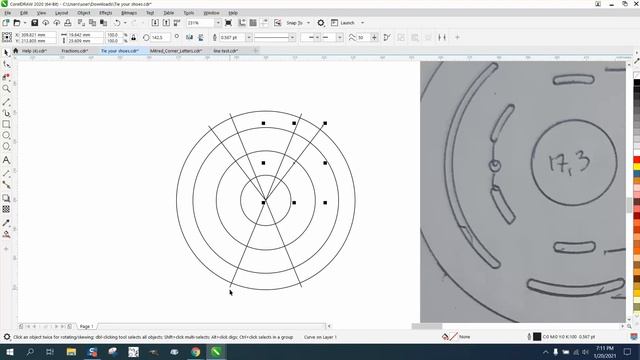Screen dimensions: 640x360
Task: Select the Color Eyedropper tool
Action: coord(6,223)
